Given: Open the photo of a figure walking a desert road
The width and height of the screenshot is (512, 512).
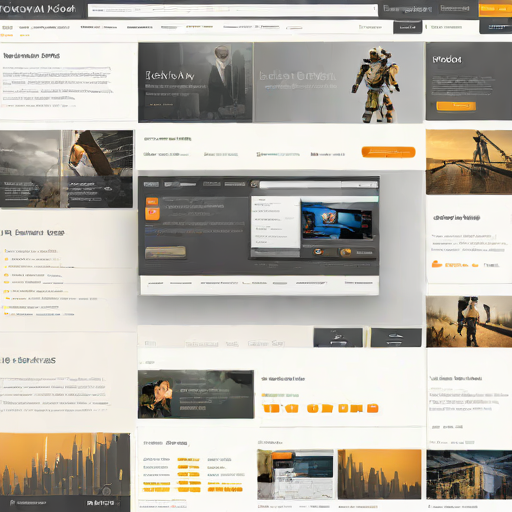Looking at the screenshot, I should point(469,322).
